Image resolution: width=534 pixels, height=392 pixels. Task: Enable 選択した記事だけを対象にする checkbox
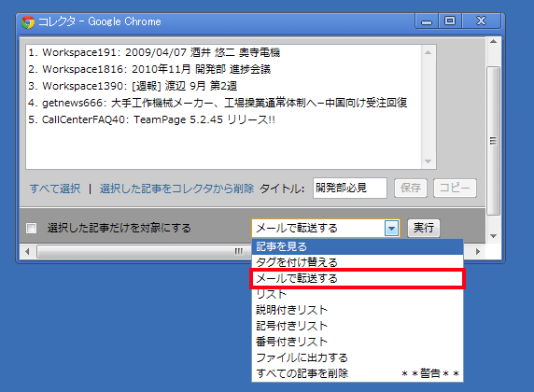pos(32,228)
